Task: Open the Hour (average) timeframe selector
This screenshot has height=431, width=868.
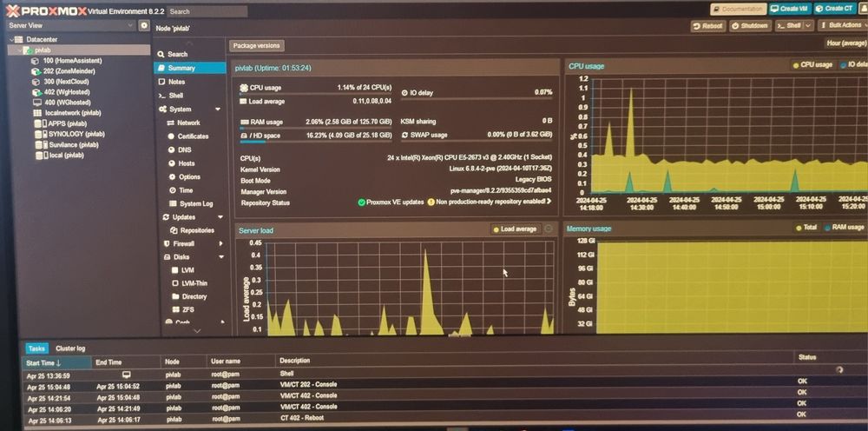Action: tap(846, 43)
